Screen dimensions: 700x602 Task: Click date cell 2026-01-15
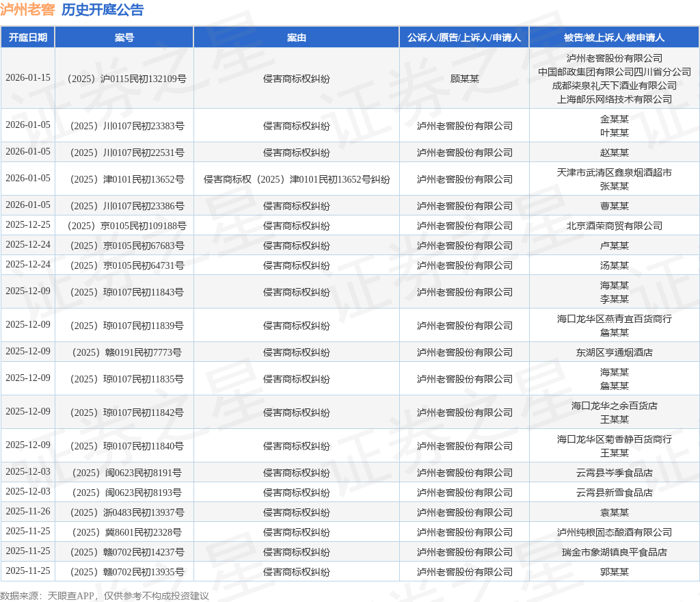27,78
